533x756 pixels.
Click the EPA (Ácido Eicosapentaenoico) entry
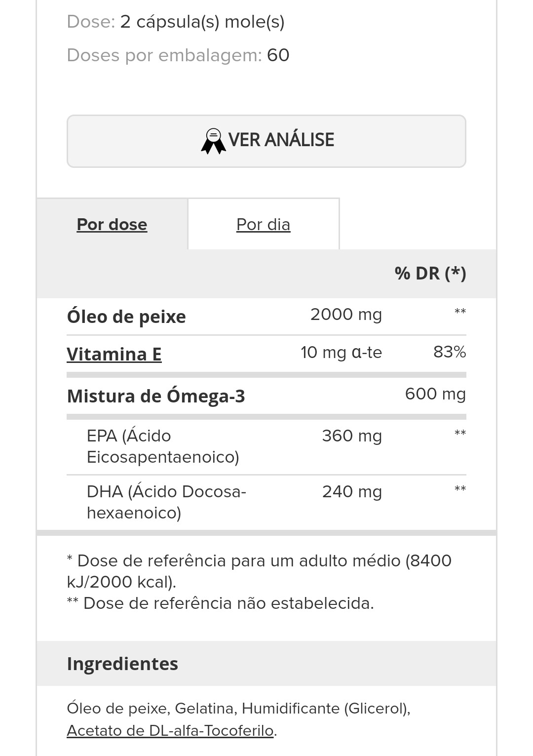pos(163,446)
